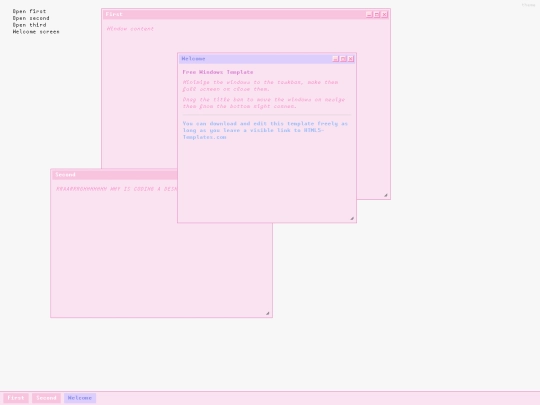Select the Welcome taskbar button
Image resolution: width=540 pixels, height=405 pixels.
(80, 398)
